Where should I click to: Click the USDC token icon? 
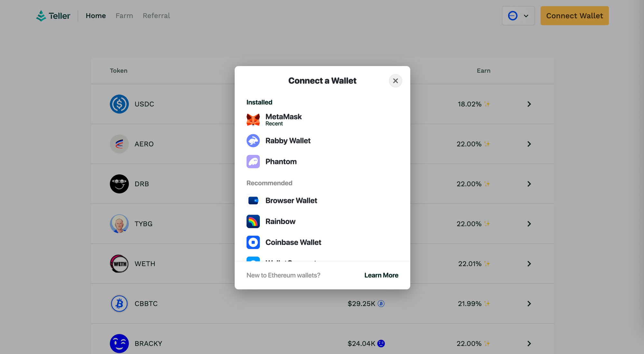point(119,104)
